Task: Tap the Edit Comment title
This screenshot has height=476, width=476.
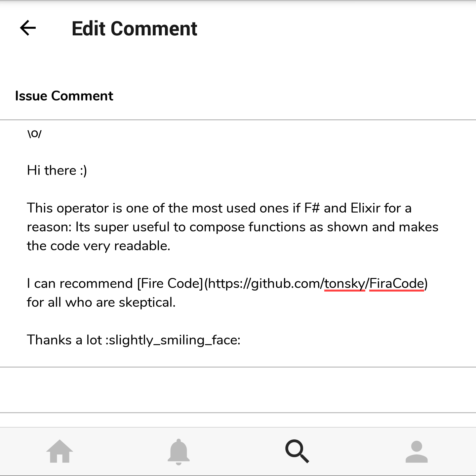Action: [x=134, y=29]
